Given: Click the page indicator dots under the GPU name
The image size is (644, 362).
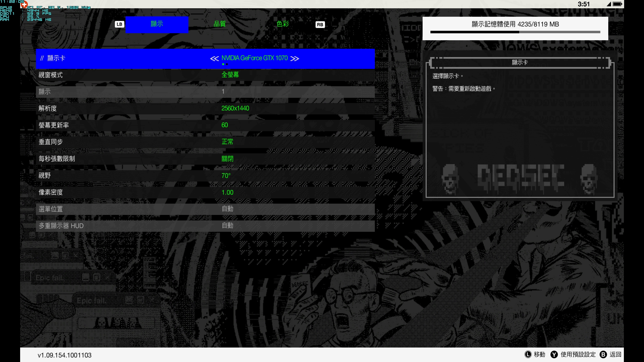Looking at the screenshot, I should (225, 64).
